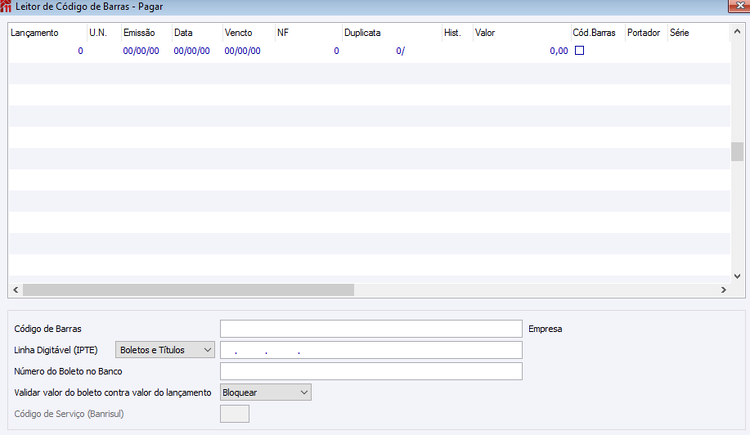Select the Lançamento cell with value 0
The width and height of the screenshot is (750, 435).
click(48, 51)
